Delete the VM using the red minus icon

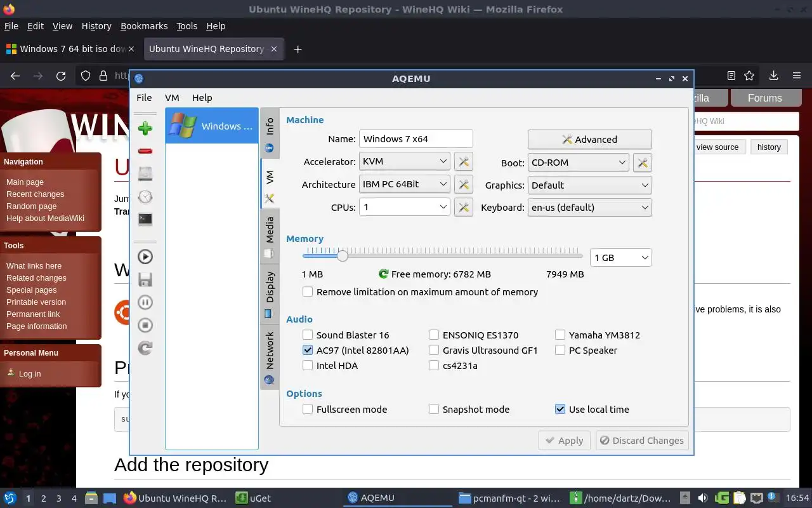tap(145, 151)
